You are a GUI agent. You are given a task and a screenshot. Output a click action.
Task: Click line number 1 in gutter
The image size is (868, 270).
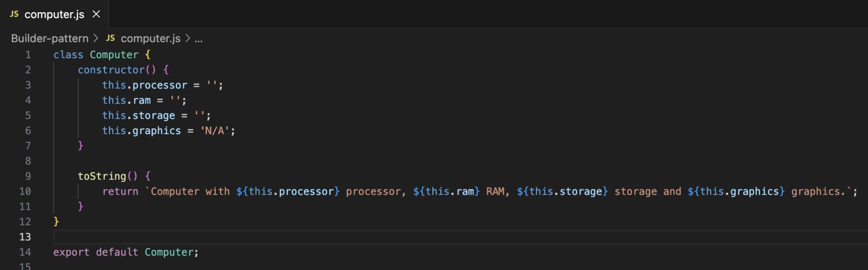coord(28,55)
